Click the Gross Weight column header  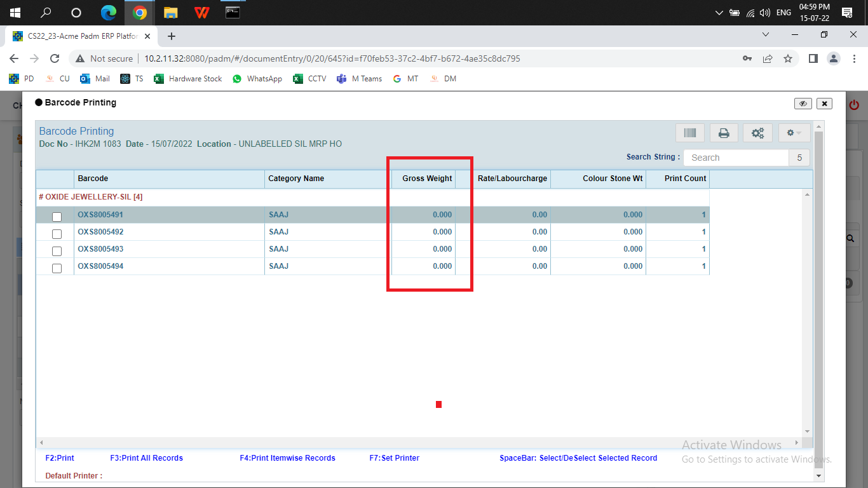(x=423, y=179)
